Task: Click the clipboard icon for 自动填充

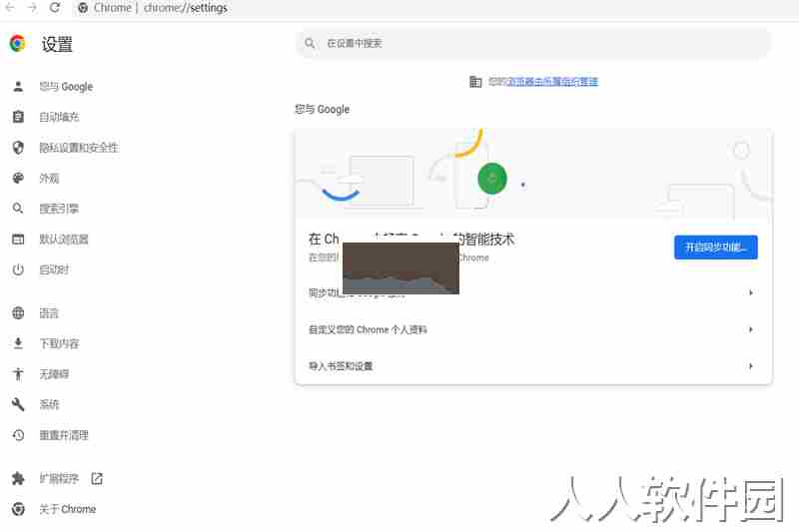Action: tap(18, 117)
